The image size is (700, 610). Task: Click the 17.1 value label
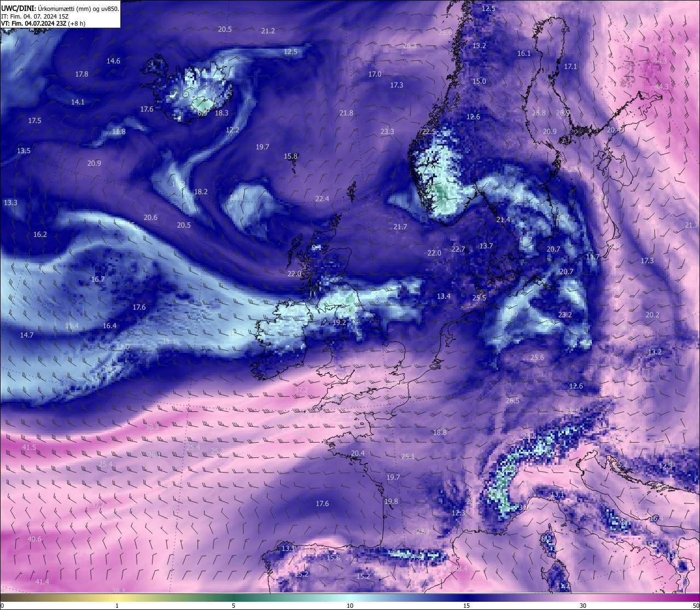(x=570, y=67)
